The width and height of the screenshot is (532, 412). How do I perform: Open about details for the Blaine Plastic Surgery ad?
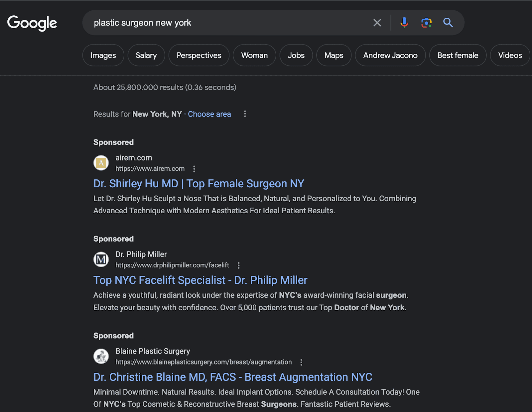point(301,362)
